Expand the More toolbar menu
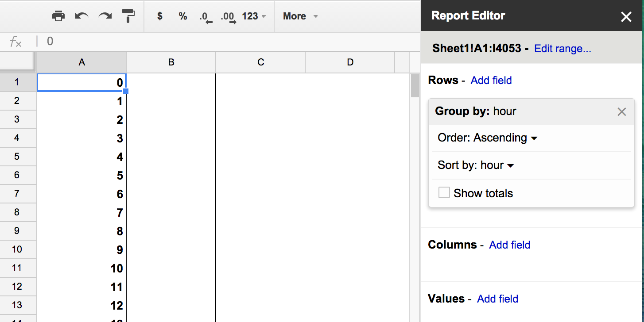This screenshot has width=644, height=322. click(x=300, y=16)
